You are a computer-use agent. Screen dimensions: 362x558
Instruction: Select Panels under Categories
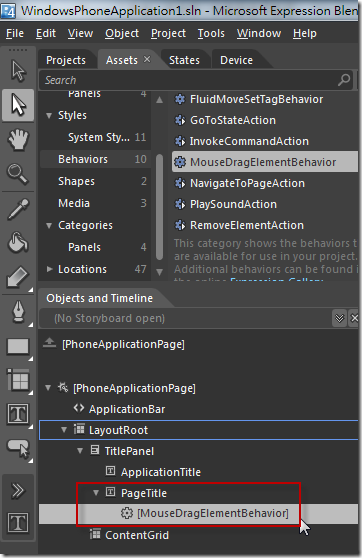pyautogui.click(x=95, y=247)
